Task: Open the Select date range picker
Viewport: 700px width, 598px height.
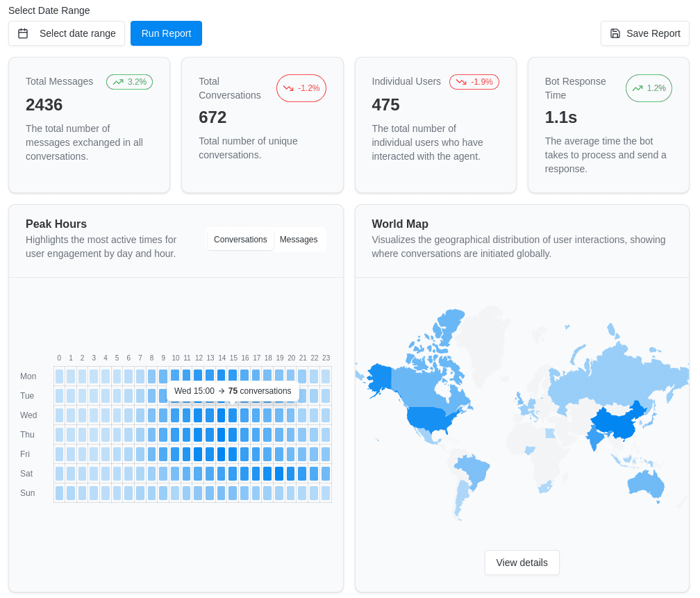Action: (x=67, y=33)
